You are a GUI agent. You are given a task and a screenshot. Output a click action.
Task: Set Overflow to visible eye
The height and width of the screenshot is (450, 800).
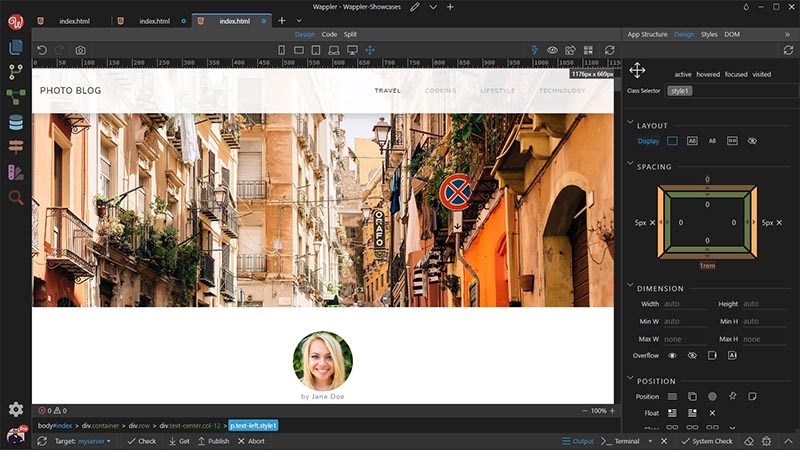click(672, 356)
